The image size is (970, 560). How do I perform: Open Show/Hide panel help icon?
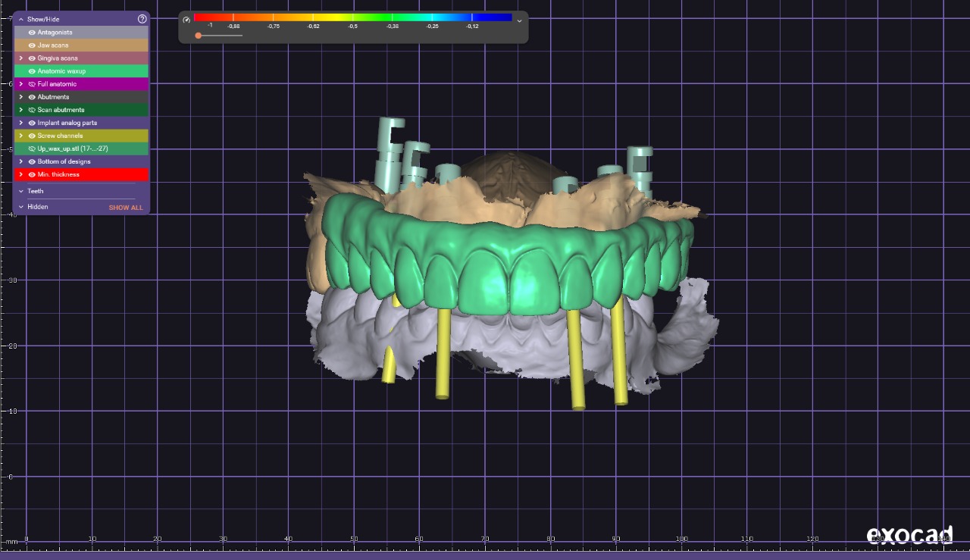(142, 19)
